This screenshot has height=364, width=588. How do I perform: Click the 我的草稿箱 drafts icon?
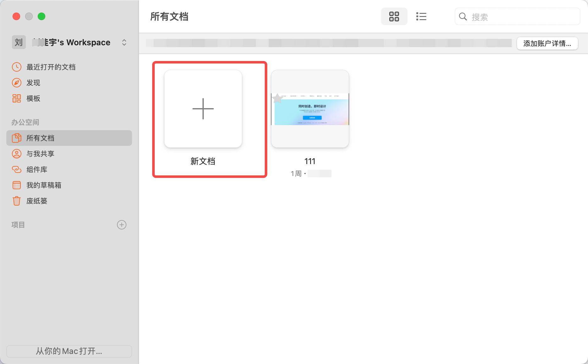pos(17,185)
